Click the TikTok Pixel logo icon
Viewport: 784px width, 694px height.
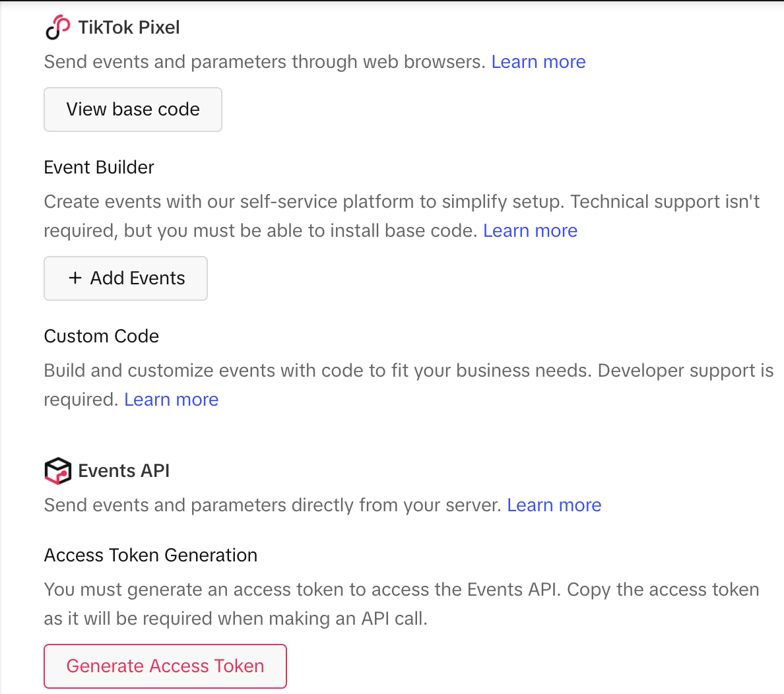point(57,27)
